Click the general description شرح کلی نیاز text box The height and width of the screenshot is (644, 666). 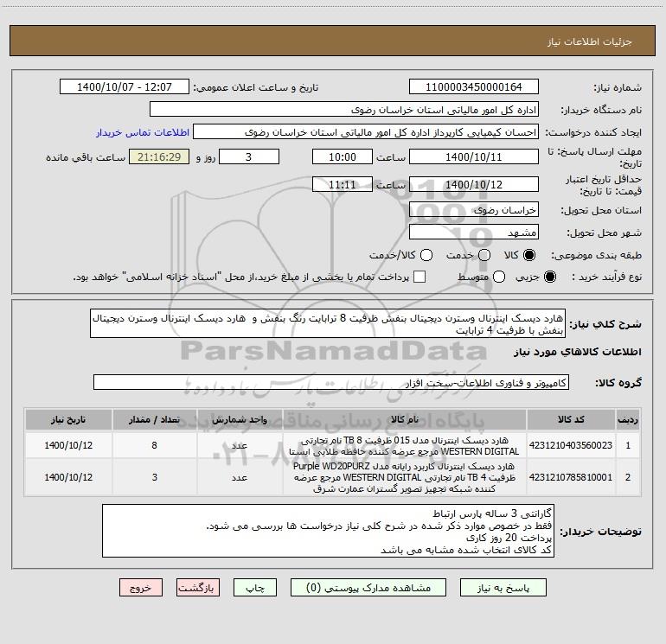pyautogui.click(x=328, y=323)
